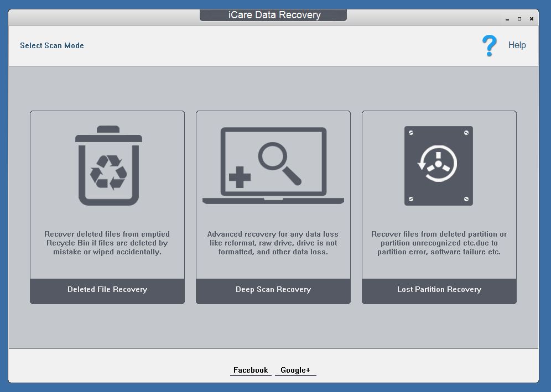Minimize the iCare Data Recovery window
The height and width of the screenshot is (392, 551).
tap(507, 19)
